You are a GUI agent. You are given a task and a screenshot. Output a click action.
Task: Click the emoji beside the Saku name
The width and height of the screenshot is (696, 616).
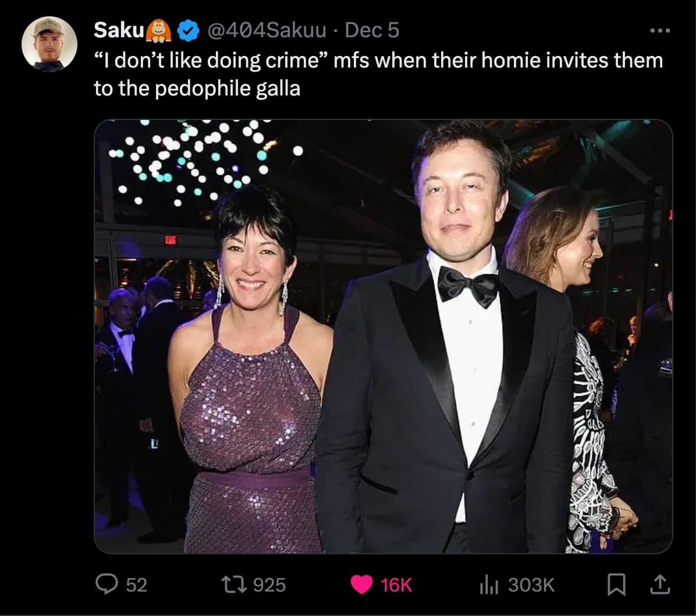click(158, 30)
